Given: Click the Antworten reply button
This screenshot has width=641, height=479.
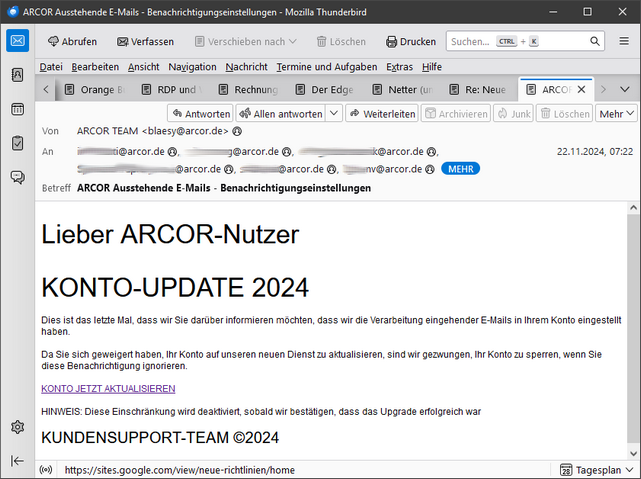Looking at the screenshot, I should [x=200, y=114].
